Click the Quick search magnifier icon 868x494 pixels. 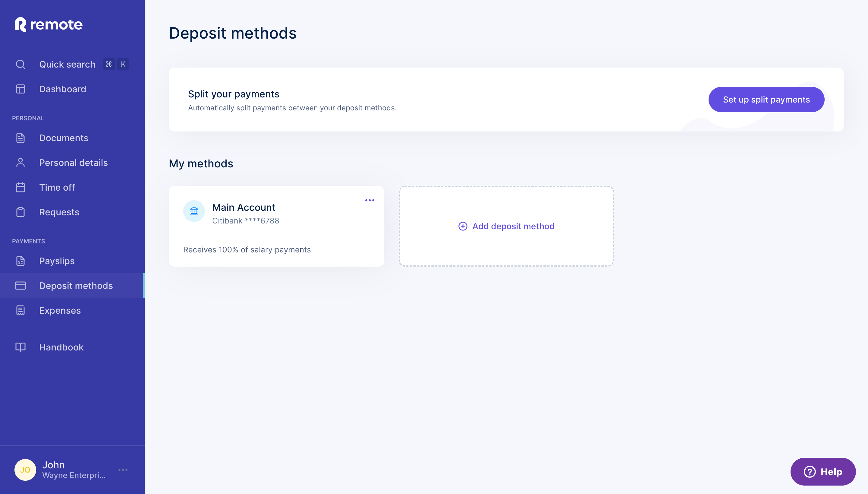pos(20,64)
